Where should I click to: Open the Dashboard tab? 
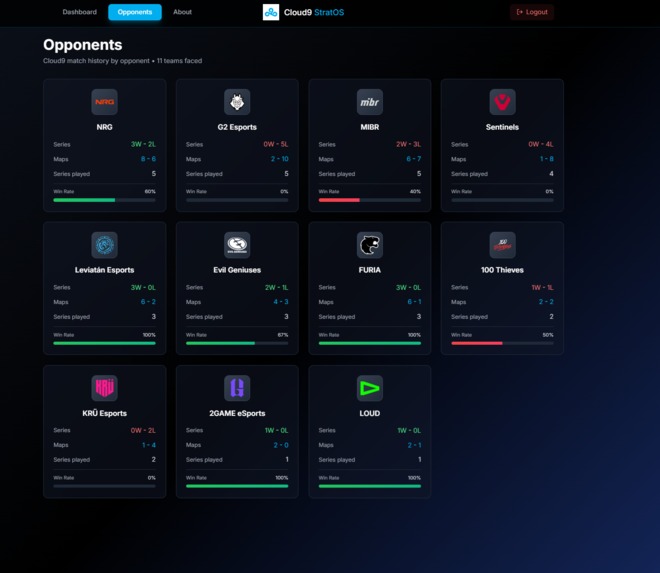[80, 12]
